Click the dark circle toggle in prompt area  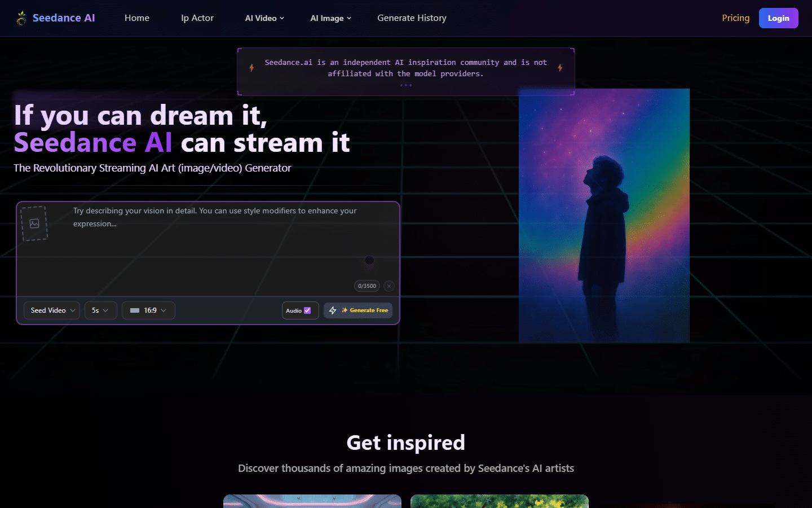369,260
